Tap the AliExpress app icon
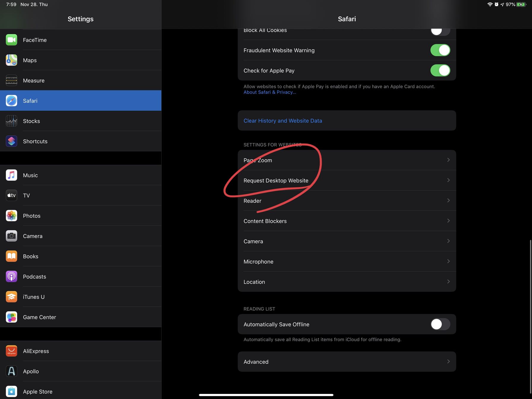 coord(12,351)
